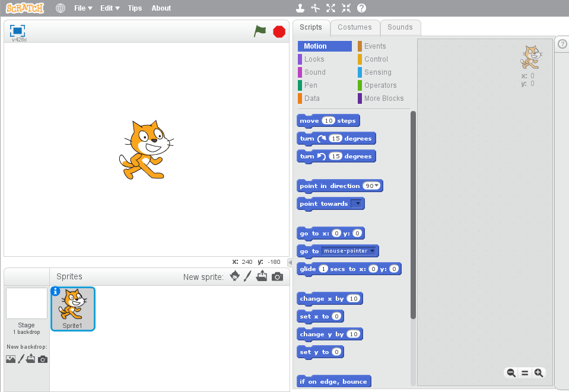Paint a new backdrop icon
Viewport: 569px width, 392px height.
pyautogui.click(x=21, y=359)
